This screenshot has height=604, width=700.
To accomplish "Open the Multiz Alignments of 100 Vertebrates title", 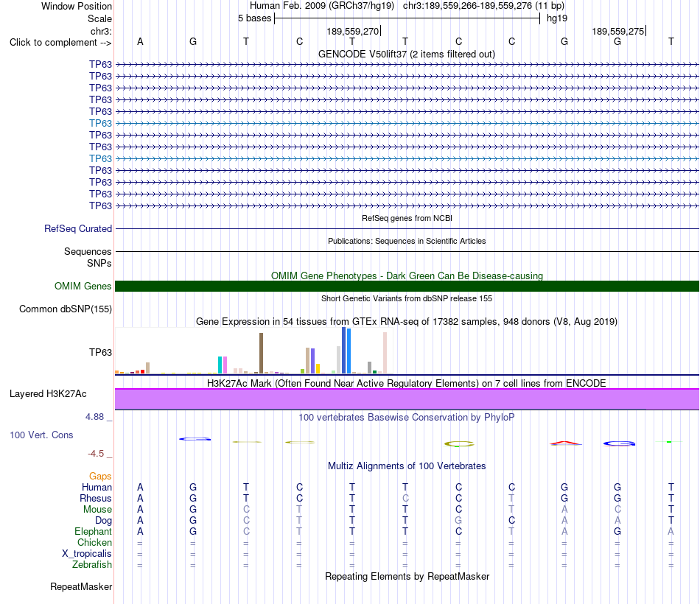I will pyautogui.click(x=407, y=466).
